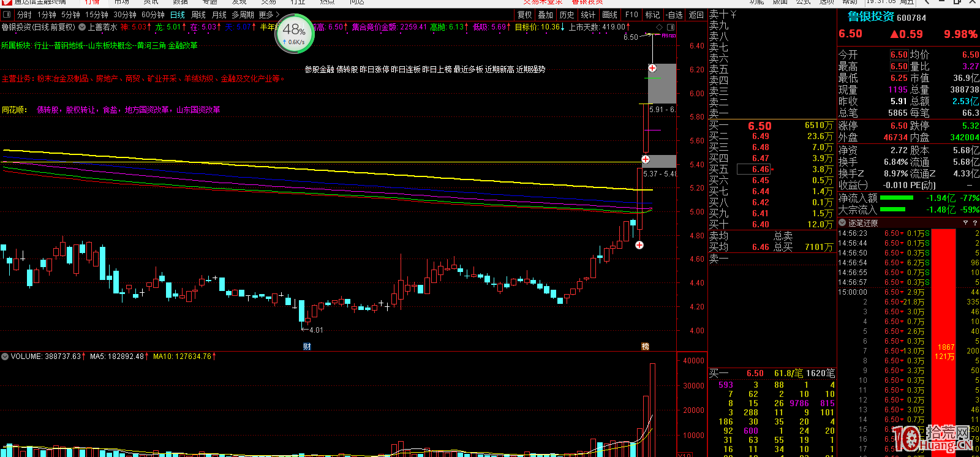980x457 pixels.
Task: Click the 上善若水 indicator name
Action: click(102, 27)
